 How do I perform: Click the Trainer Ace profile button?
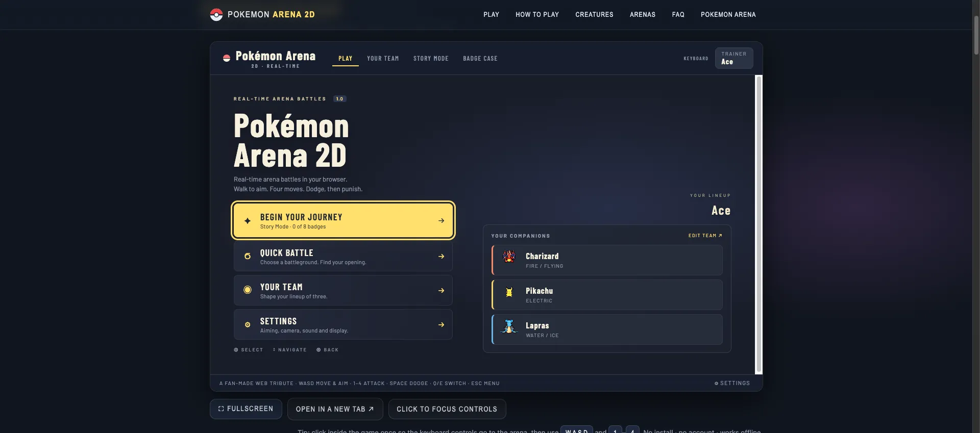(734, 58)
